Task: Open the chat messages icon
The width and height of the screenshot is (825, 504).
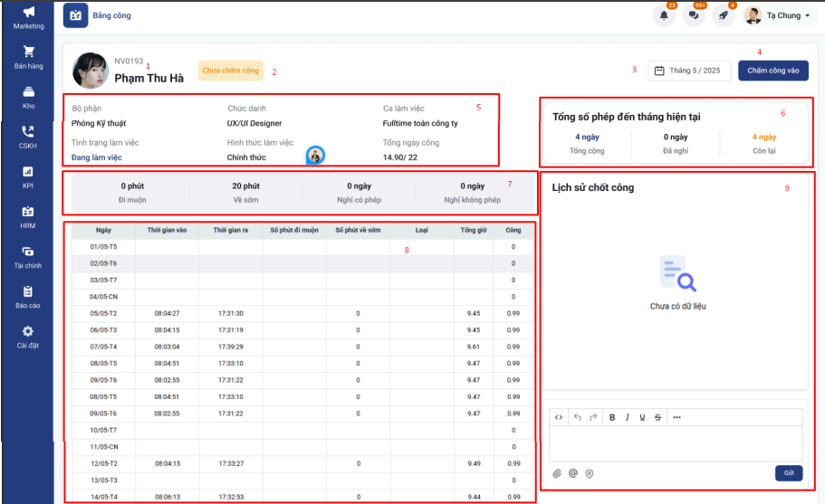Action: [694, 15]
